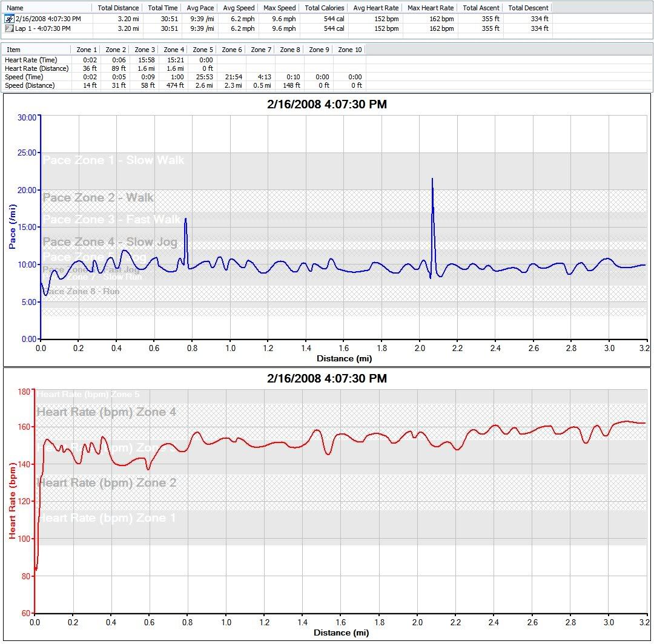Click the 21:54 Speed (Time) Zone 6 cell
Viewport: 654px width, 644px height.
(233, 77)
